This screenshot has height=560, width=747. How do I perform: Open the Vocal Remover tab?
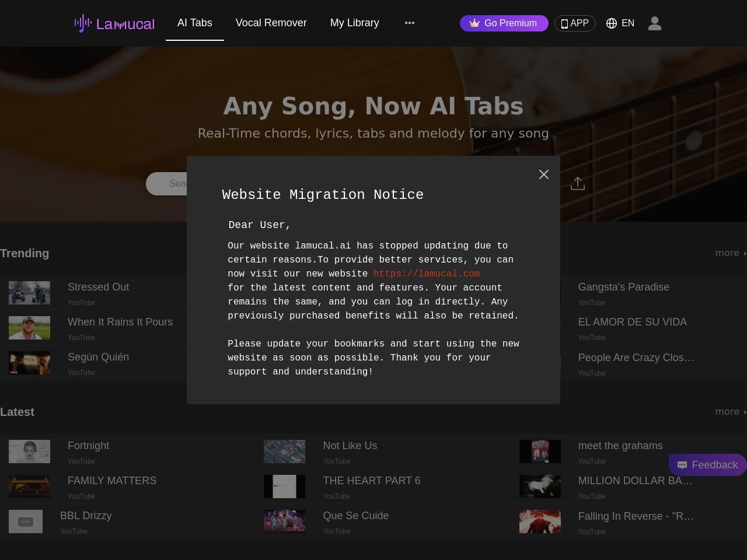point(271,23)
